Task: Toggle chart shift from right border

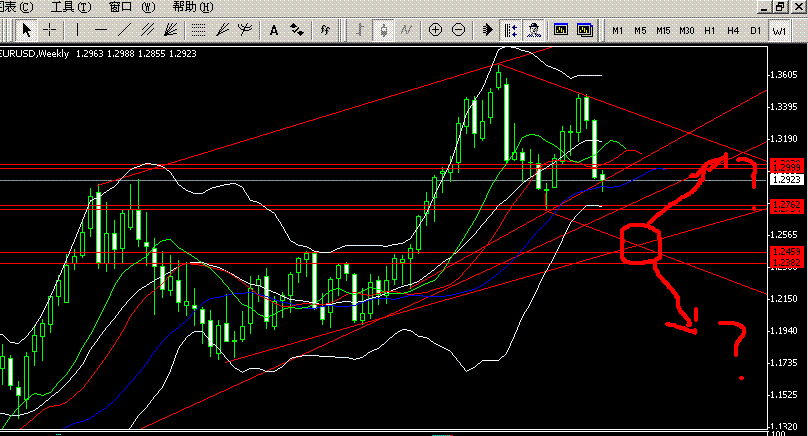Action: pyautogui.click(x=511, y=30)
